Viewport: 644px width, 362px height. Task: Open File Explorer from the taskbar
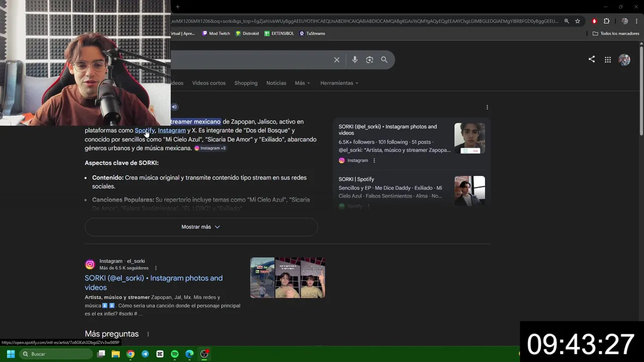pyautogui.click(x=116, y=354)
